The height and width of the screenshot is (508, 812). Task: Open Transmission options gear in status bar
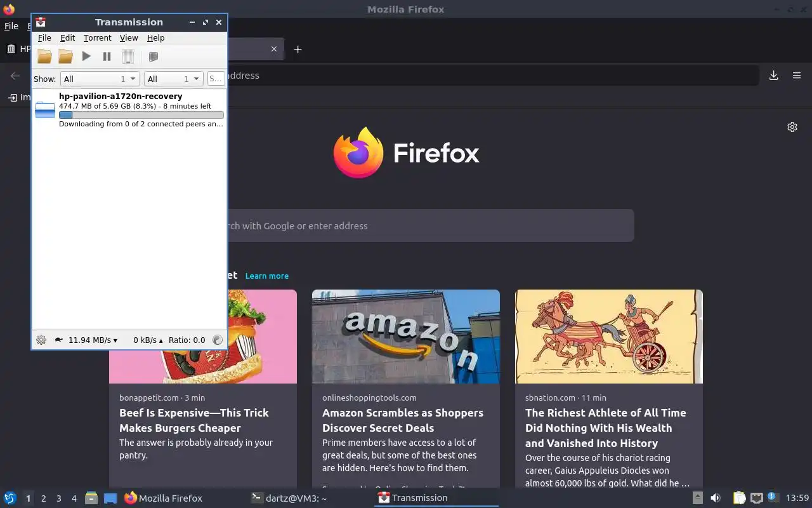[x=41, y=340]
